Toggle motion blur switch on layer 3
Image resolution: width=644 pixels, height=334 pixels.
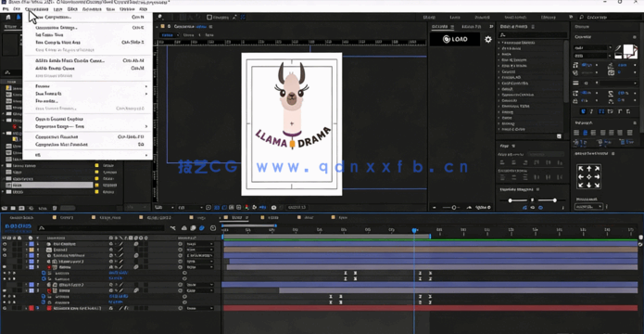coord(136,255)
